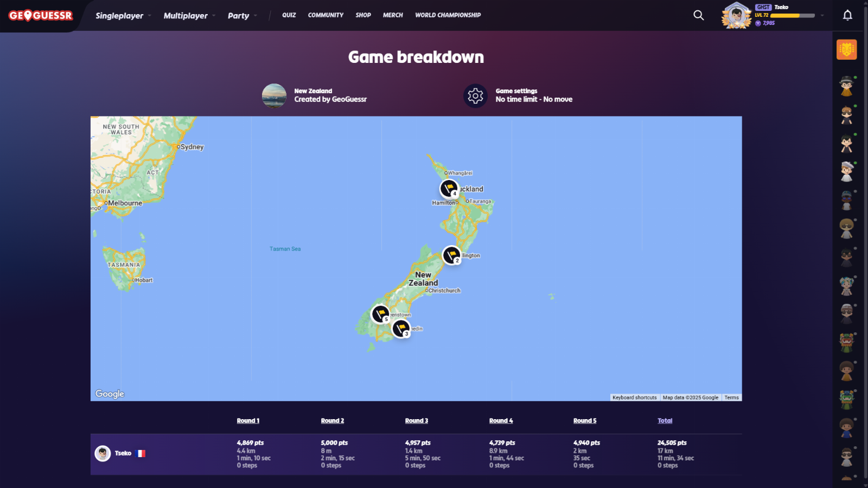The height and width of the screenshot is (488, 868).
Task: Open the notifications bell
Action: pyautogui.click(x=847, y=15)
